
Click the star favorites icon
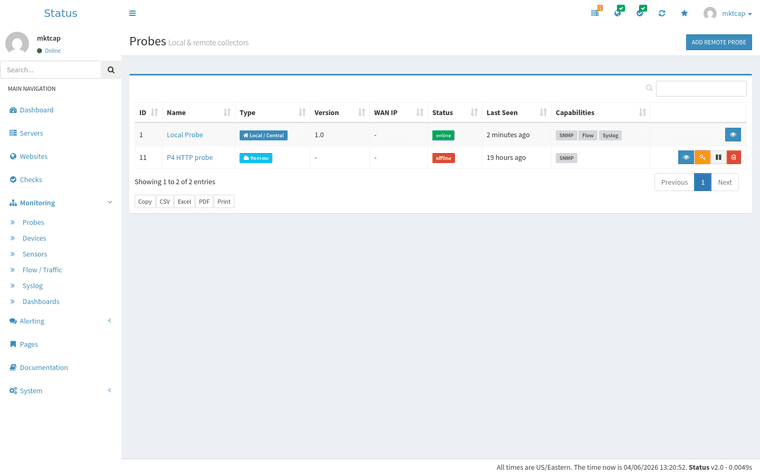[684, 13]
